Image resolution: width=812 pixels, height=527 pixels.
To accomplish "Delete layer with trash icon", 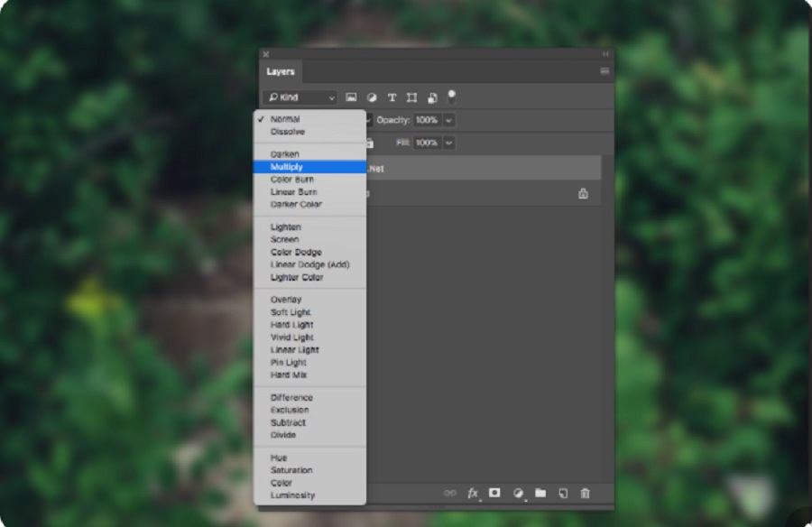I will [585, 493].
